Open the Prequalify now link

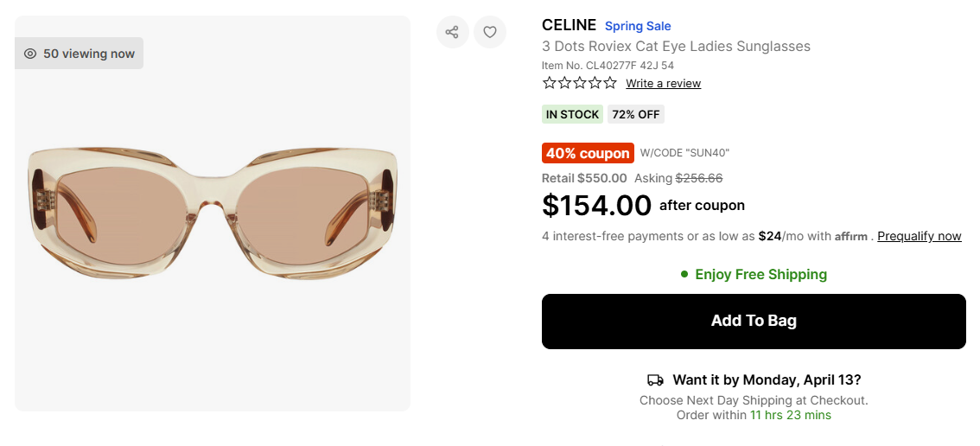[x=919, y=236]
